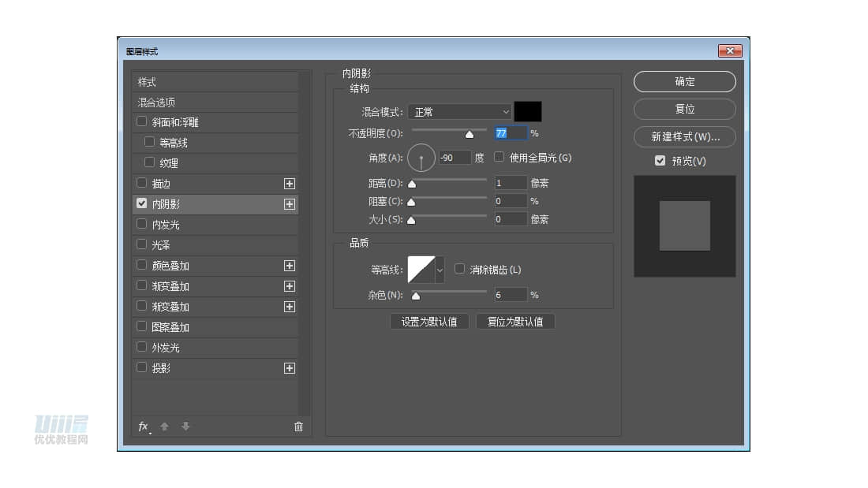868x488 pixels.
Task: Click the 阻塞 slider handle
Action: (x=411, y=202)
